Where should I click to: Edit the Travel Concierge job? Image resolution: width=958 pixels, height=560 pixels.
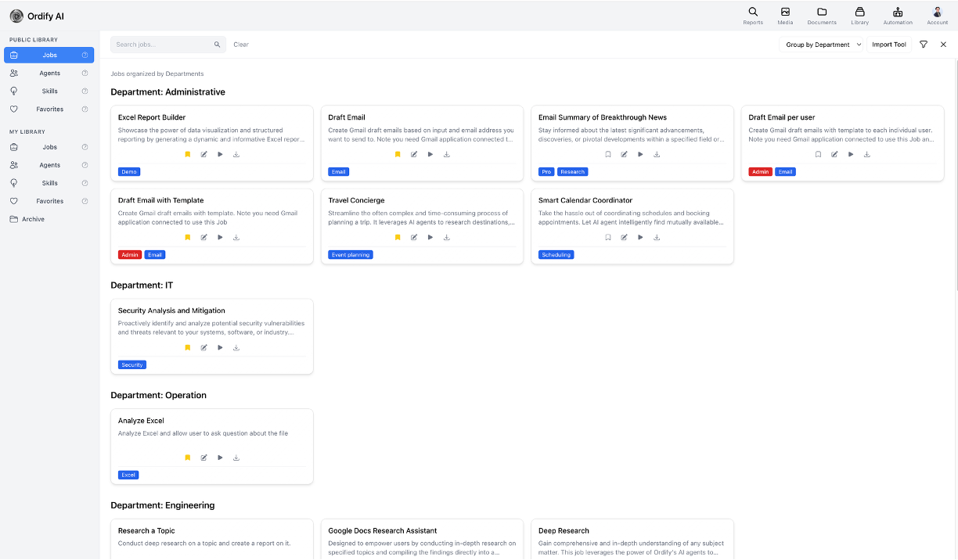[414, 237]
